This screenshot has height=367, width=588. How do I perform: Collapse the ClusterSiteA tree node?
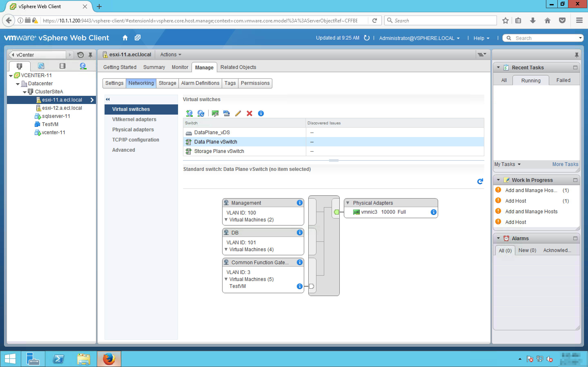coord(24,92)
